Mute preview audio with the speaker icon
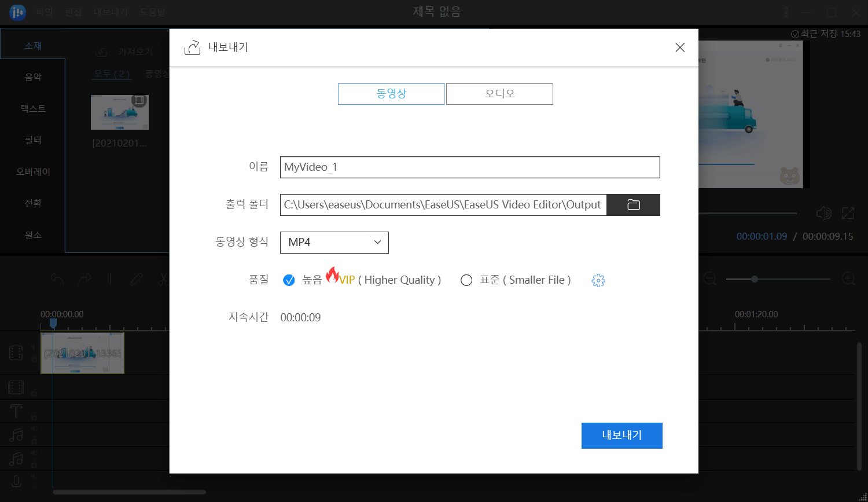 coord(823,212)
